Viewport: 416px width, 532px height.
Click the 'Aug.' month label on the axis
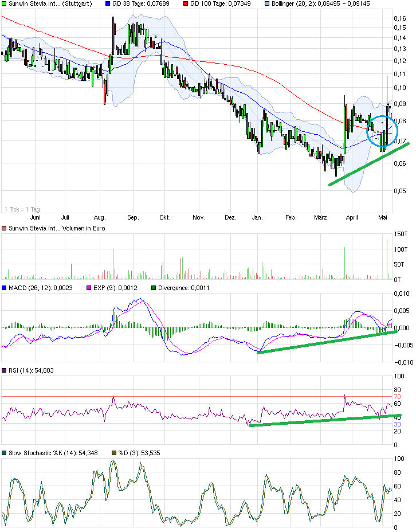click(100, 217)
